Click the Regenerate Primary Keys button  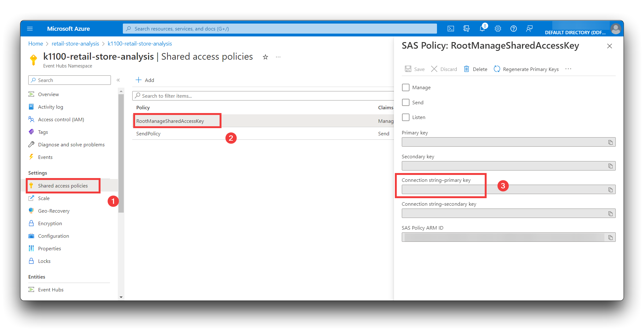[x=526, y=69]
